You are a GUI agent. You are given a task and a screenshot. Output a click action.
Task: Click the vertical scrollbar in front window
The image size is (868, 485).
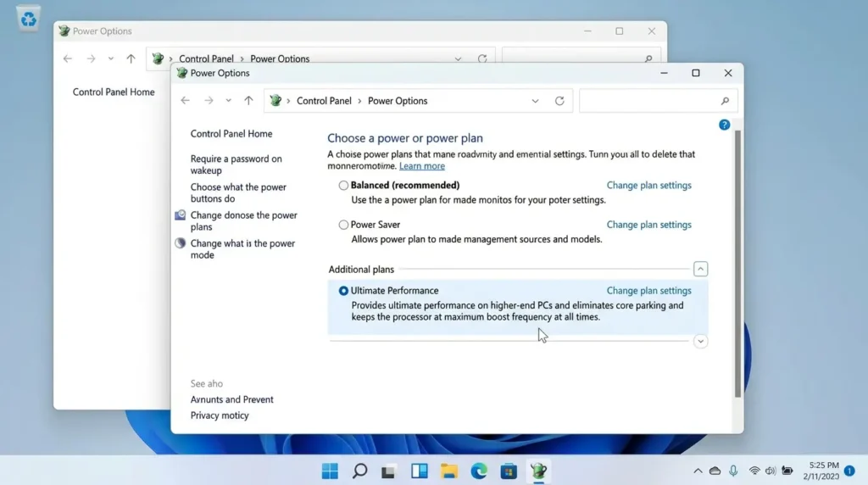tap(737, 264)
